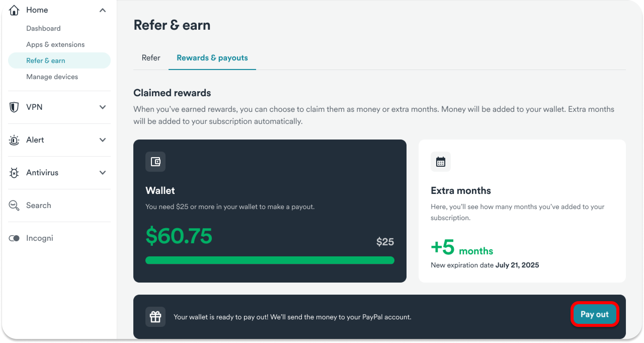Viewport: 644px width, 343px height.
Task: Open Manage devices in sidebar
Action: pos(52,77)
